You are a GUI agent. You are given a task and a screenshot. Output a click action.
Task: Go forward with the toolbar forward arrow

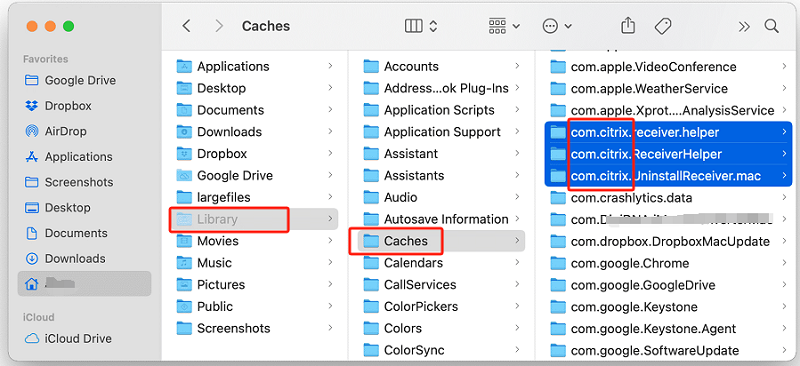click(219, 26)
